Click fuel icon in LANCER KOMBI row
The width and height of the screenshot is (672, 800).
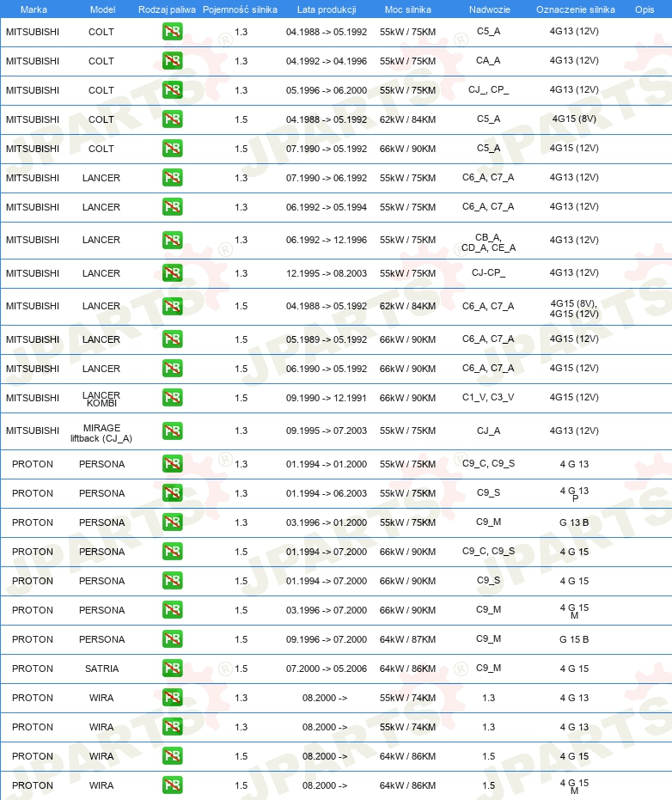[173, 398]
